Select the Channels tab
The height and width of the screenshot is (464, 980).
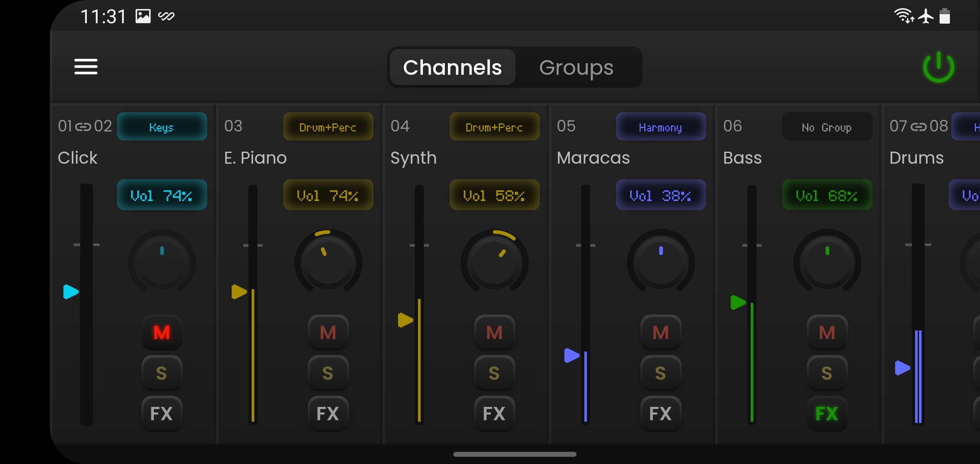click(452, 67)
